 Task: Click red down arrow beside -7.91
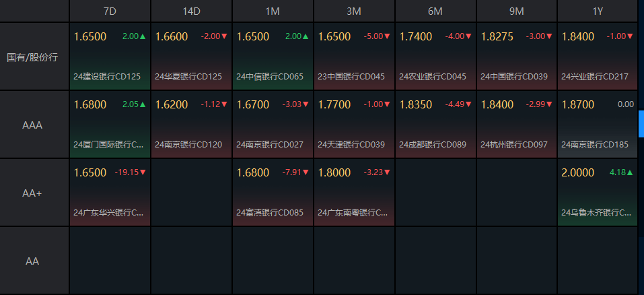(x=306, y=172)
